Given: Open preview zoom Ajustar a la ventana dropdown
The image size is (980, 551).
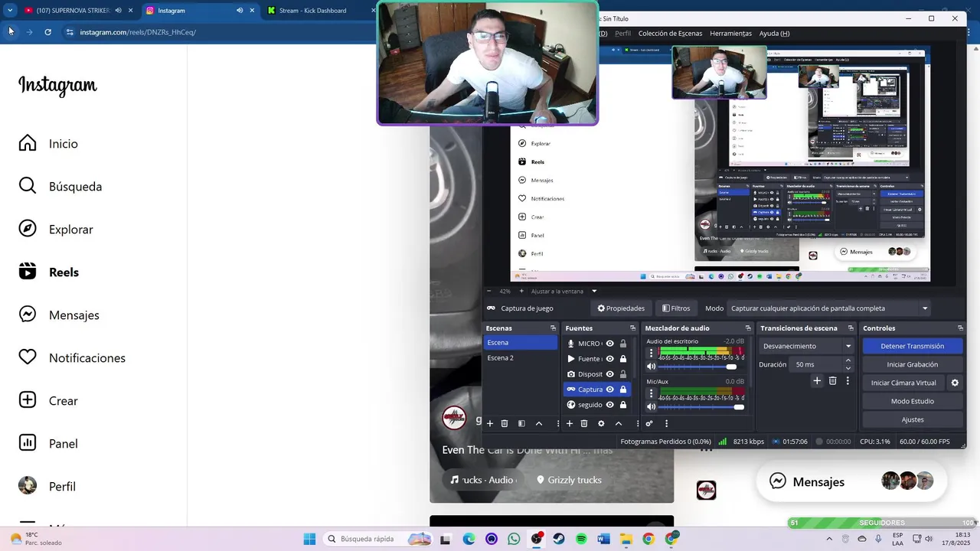Looking at the screenshot, I should tap(594, 291).
